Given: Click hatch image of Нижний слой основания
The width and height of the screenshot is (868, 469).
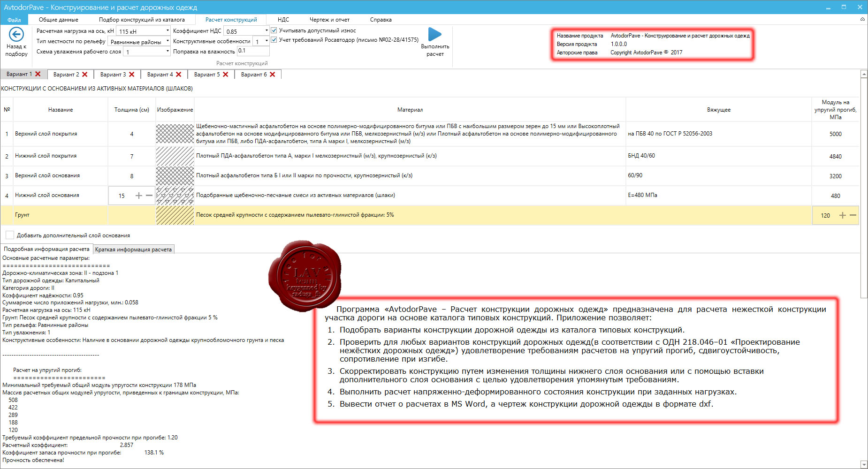Looking at the screenshot, I should click(x=175, y=196).
